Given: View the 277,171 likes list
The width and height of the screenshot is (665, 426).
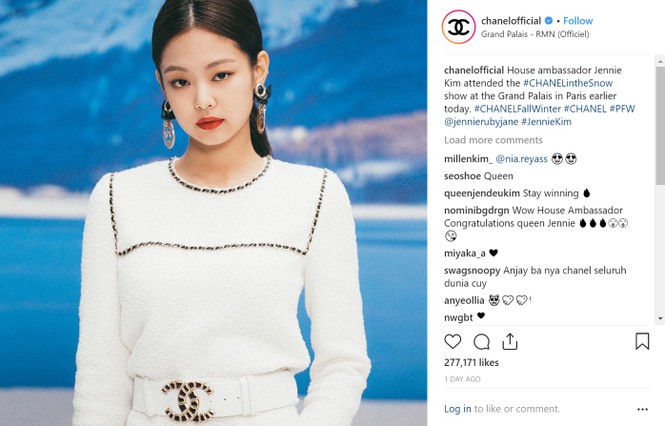Looking at the screenshot, I should pos(471,362).
